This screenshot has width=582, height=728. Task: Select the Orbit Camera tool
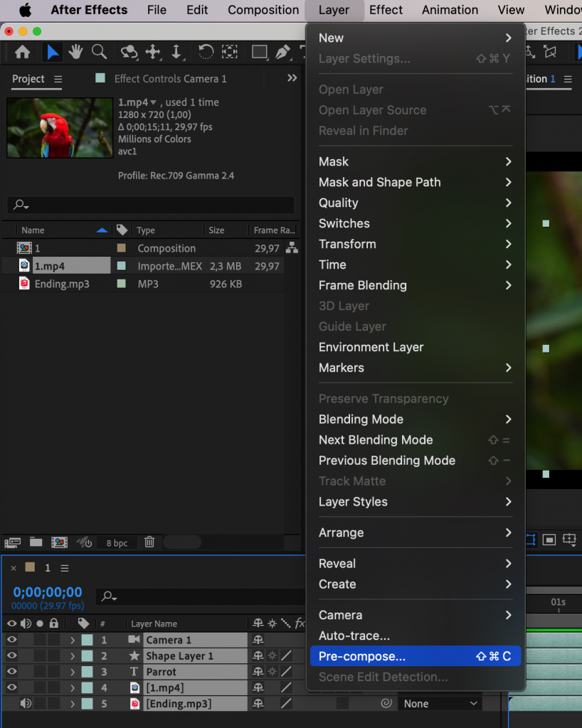pyautogui.click(x=131, y=52)
